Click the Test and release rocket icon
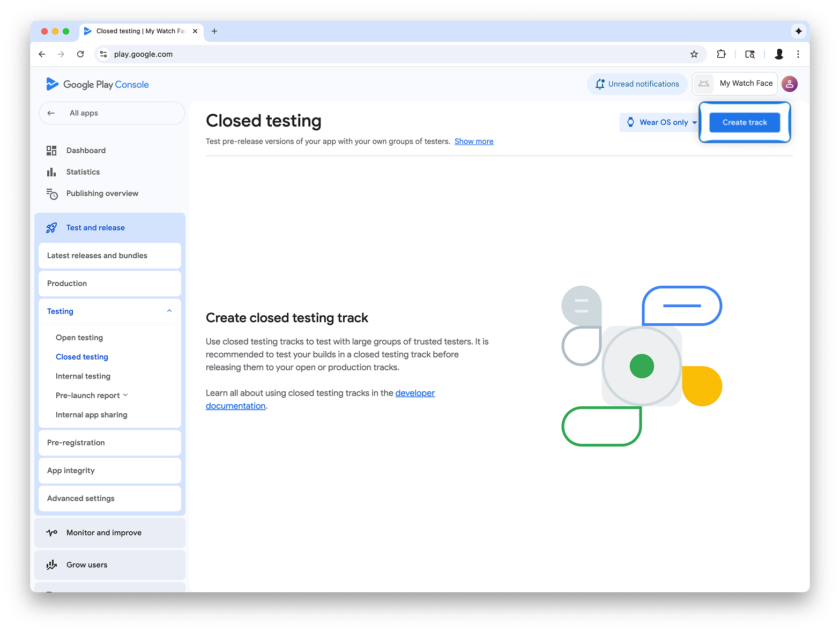Viewport: 840px width, 632px height. [x=51, y=228]
